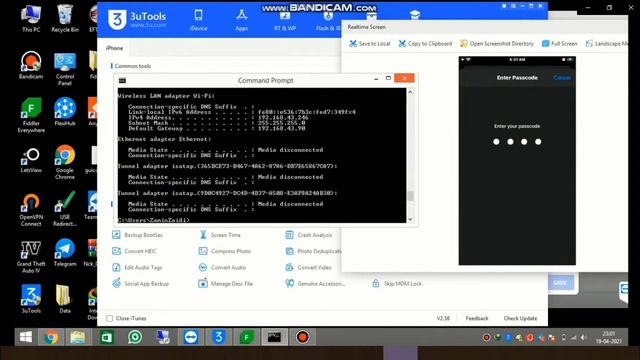This screenshot has width=640, height=360.
Task: Open the Convert HEIC tool
Action: tap(134, 251)
